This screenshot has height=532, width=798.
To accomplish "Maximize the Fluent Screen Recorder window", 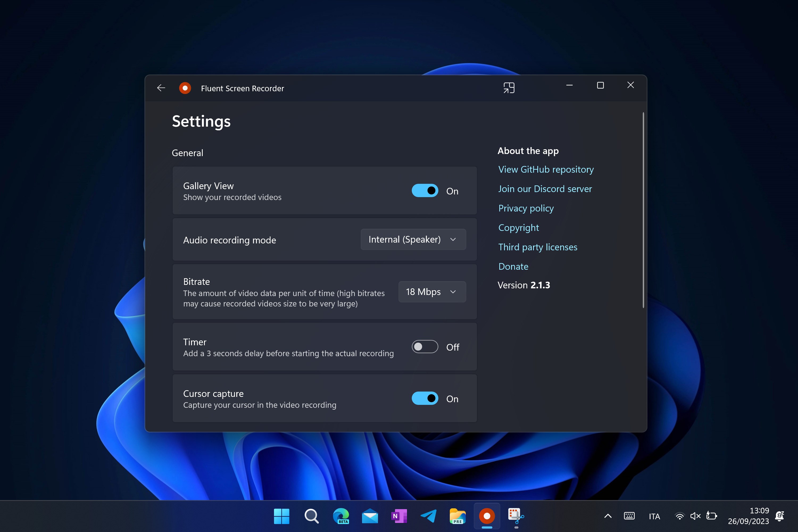I will (600, 85).
